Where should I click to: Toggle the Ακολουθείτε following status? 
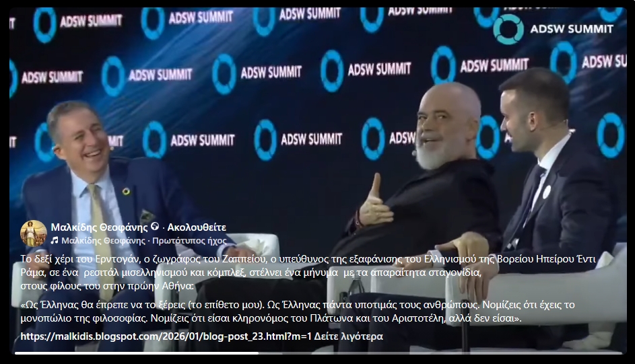pyautogui.click(x=197, y=227)
